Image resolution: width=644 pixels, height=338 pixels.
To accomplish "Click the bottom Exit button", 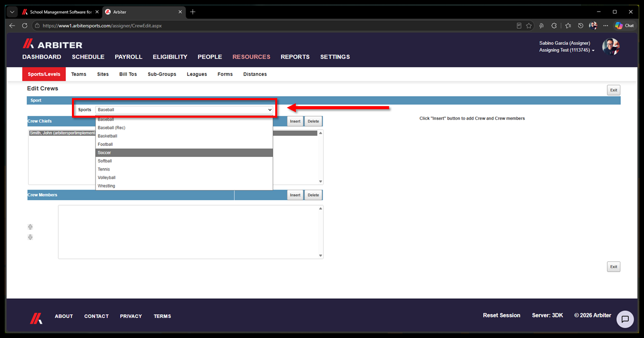I will click(x=613, y=267).
